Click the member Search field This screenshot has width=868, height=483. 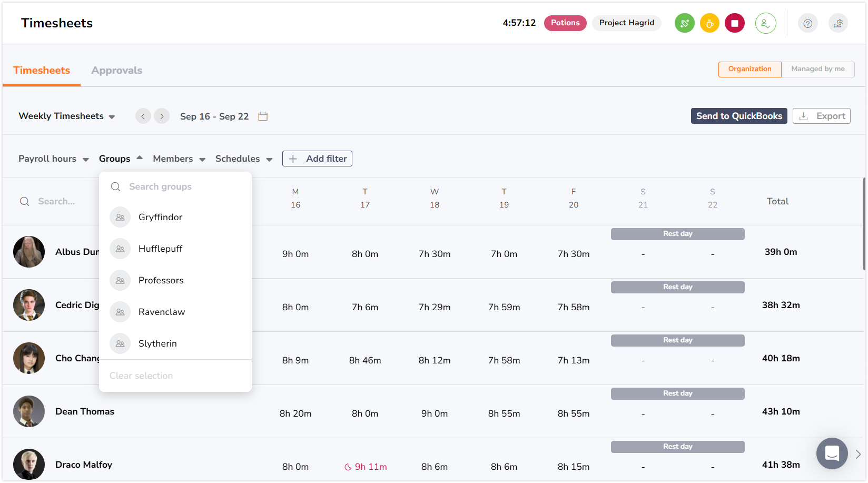coord(56,201)
